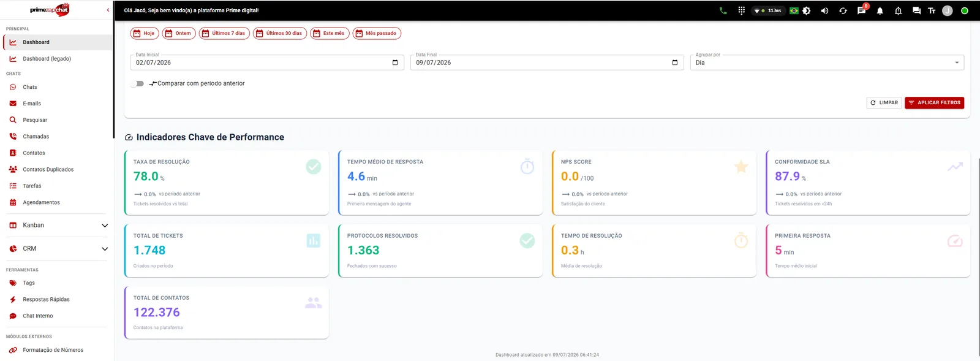980x361 pixels.
Task: Click the Formatação de Números link icon
Action: (x=13, y=350)
